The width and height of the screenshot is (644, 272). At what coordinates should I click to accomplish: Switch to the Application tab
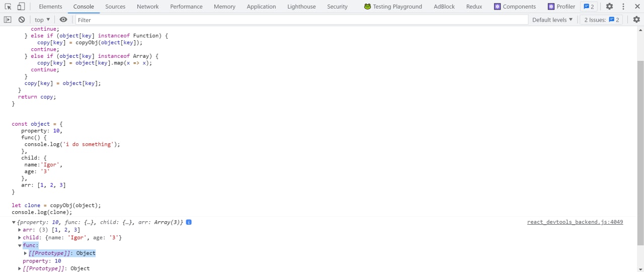[x=261, y=7]
